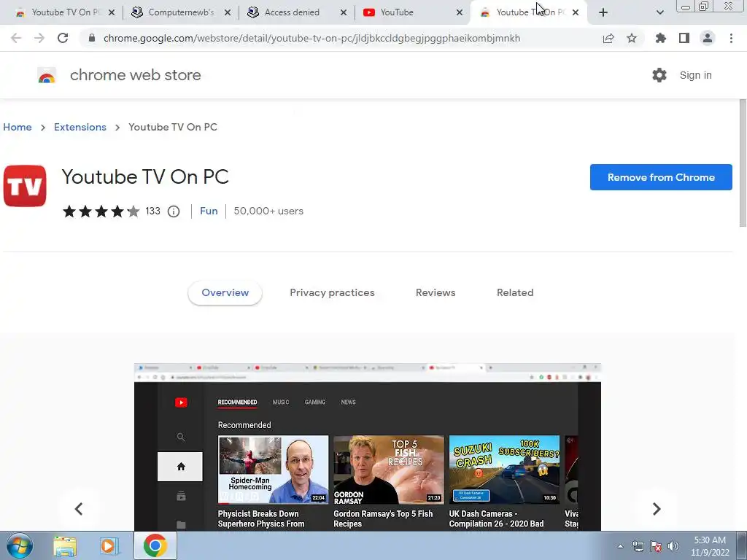
Task: Click the chrome web store title text
Action: click(x=135, y=75)
